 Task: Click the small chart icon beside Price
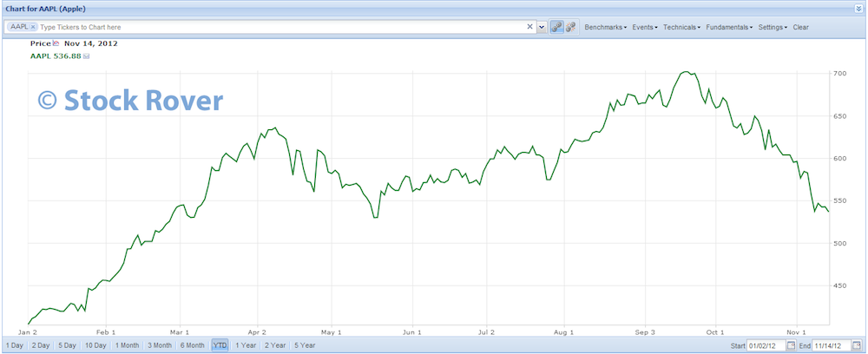click(x=56, y=43)
